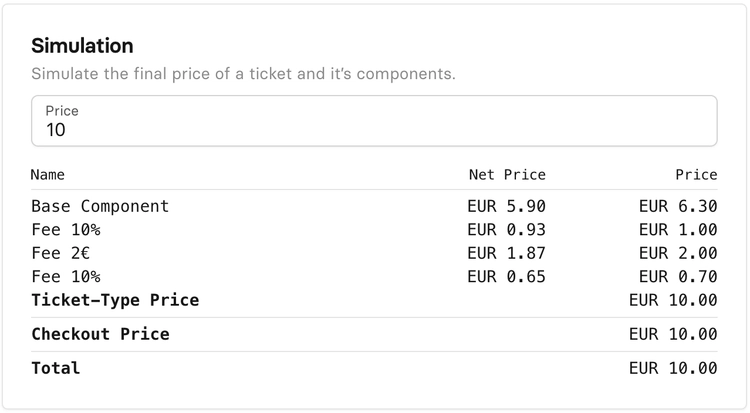Screen dimensions: 750x413
Task: Click the simulation description text
Action: coord(243,74)
